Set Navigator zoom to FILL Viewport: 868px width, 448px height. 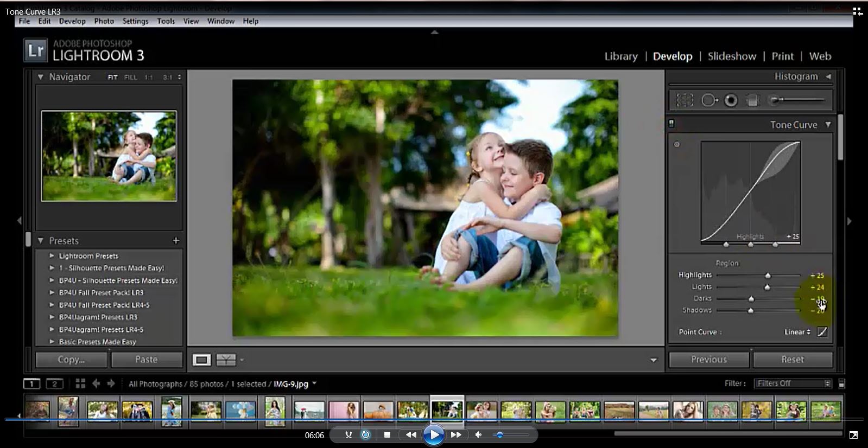pos(130,78)
